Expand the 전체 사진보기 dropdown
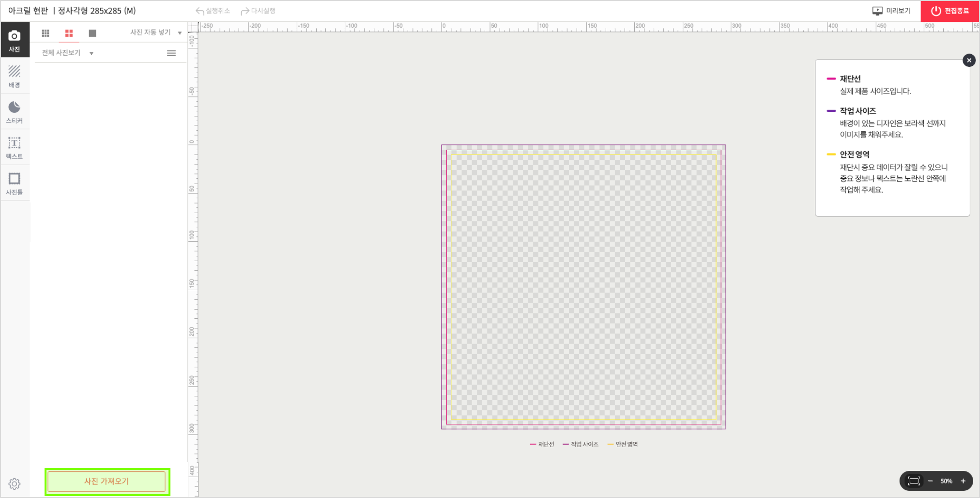The width and height of the screenshot is (980, 498). coord(67,53)
